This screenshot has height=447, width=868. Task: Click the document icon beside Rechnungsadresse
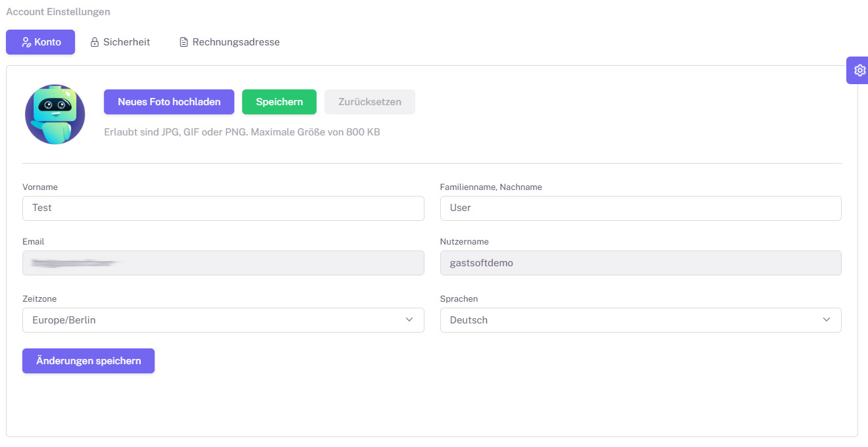pyautogui.click(x=184, y=42)
